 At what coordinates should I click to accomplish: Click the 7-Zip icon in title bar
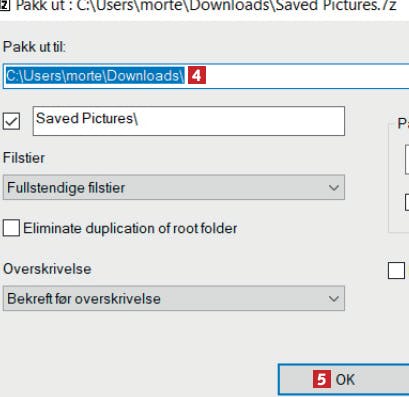(x=5, y=5)
